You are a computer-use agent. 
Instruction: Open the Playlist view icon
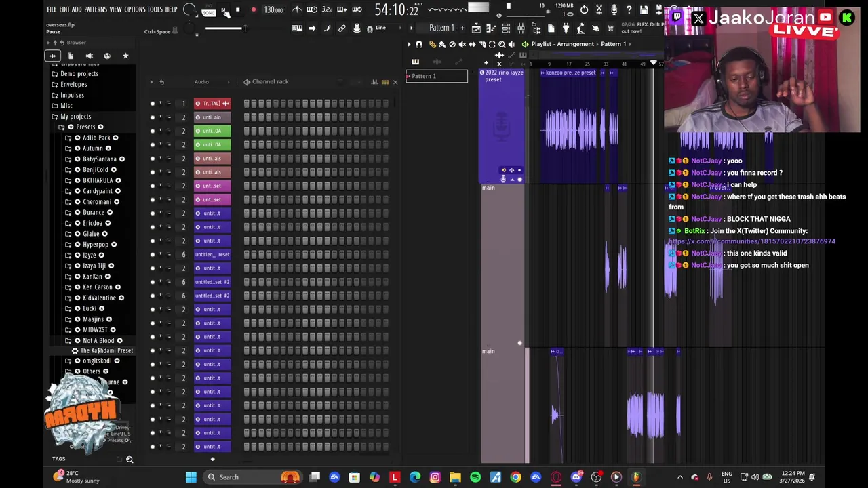tap(476, 28)
